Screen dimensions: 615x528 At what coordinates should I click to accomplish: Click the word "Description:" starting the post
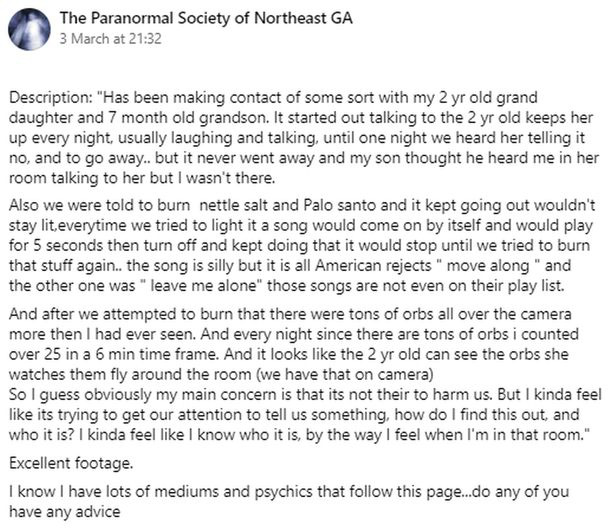[50, 98]
